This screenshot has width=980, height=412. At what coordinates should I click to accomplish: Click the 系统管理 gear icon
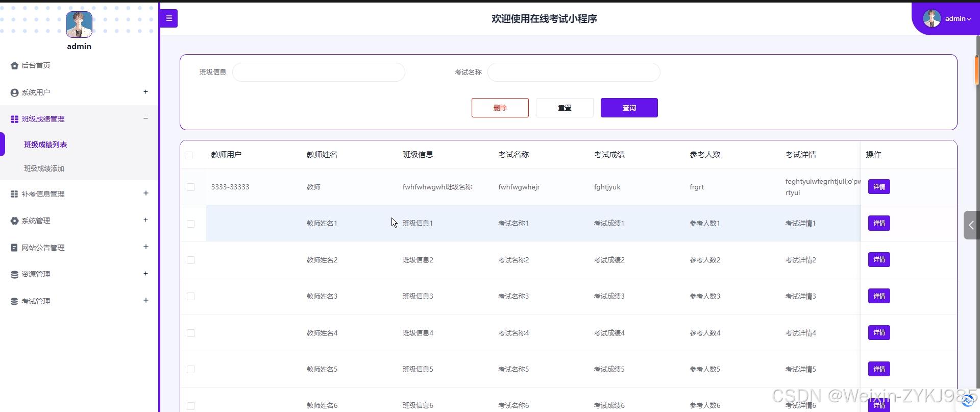(14, 221)
